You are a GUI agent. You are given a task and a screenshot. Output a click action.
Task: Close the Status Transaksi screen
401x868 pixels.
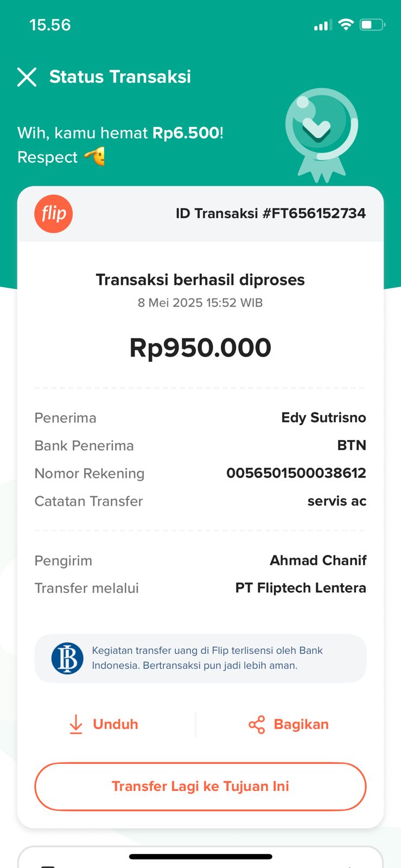[x=27, y=77]
